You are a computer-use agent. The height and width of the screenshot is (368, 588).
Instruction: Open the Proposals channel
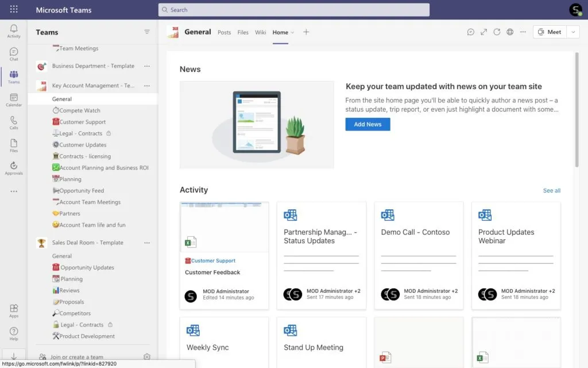(72, 302)
